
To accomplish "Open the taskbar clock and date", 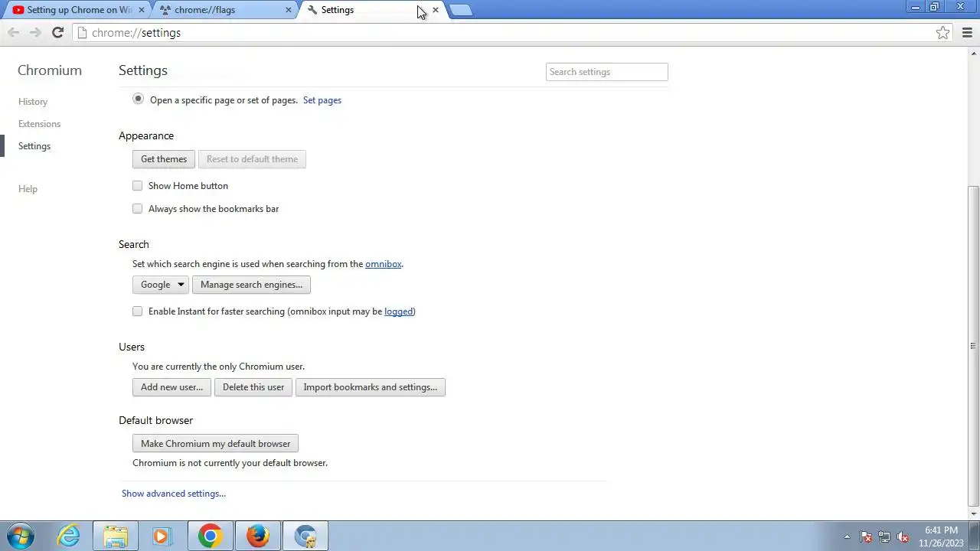I will click(x=941, y=536).
